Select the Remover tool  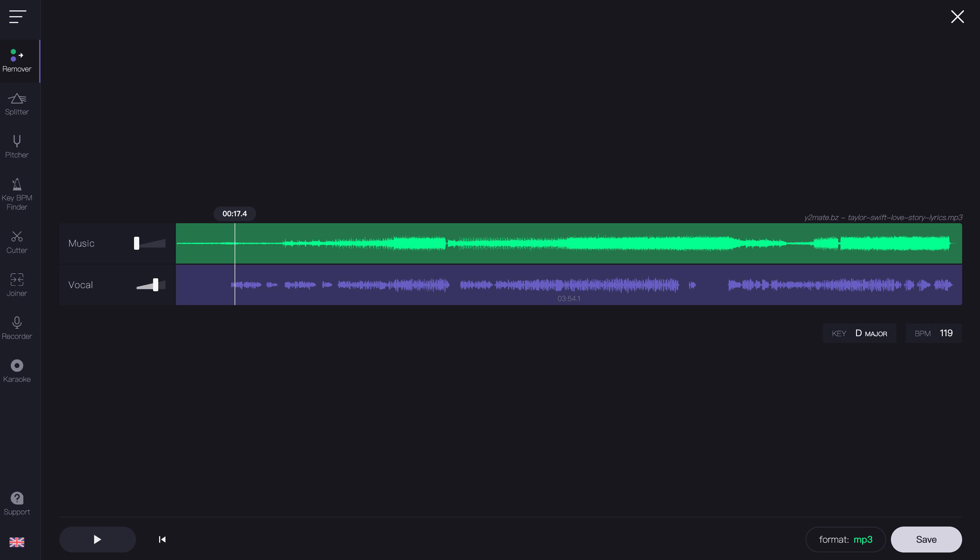(x=17, y=61)
